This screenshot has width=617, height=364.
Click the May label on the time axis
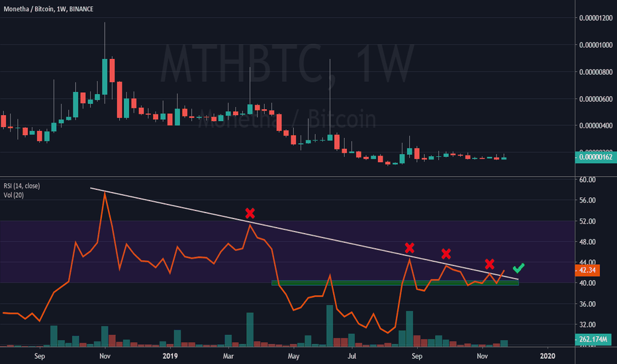click(x=293, y=356)
